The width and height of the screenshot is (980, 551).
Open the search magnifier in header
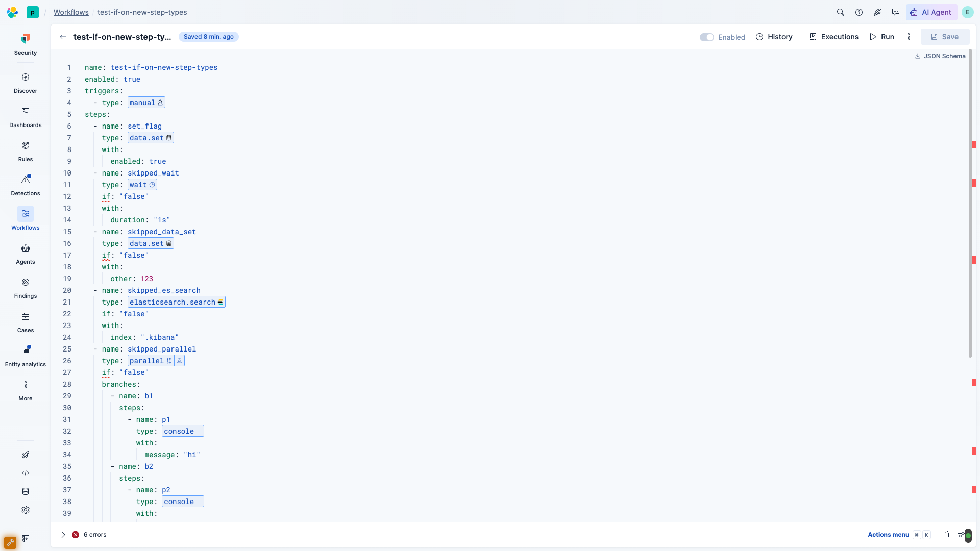841,12
